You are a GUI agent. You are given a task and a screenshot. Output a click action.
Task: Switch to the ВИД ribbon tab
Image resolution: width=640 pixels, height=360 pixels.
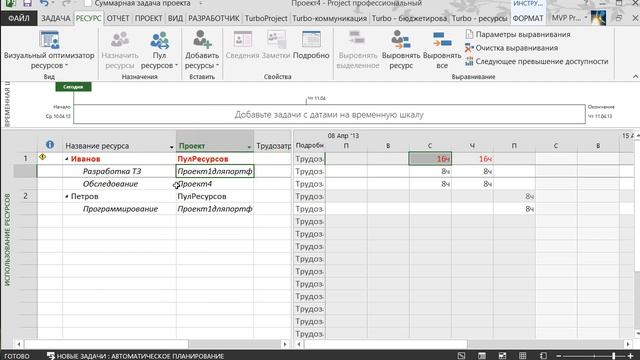coord(176,18)
